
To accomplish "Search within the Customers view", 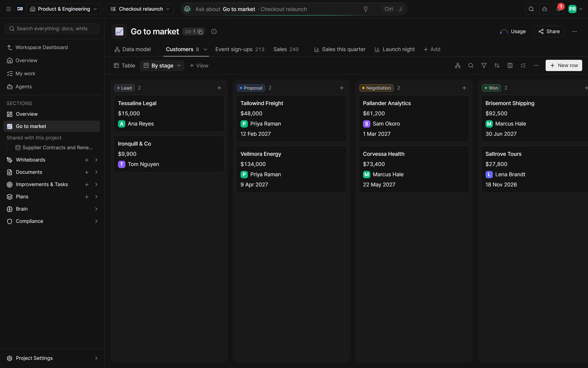I will tap(471, 65).
